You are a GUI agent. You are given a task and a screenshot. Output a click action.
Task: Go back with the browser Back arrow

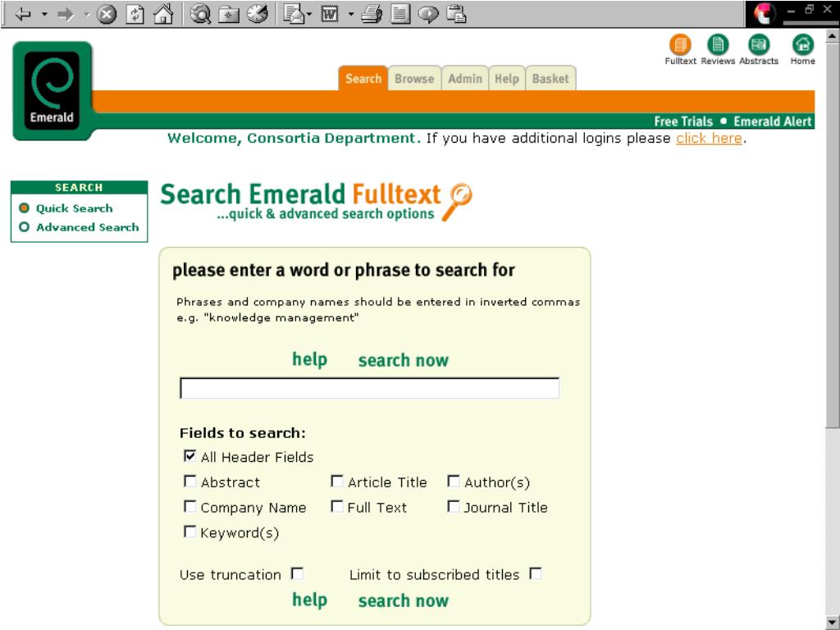point(23,14)
